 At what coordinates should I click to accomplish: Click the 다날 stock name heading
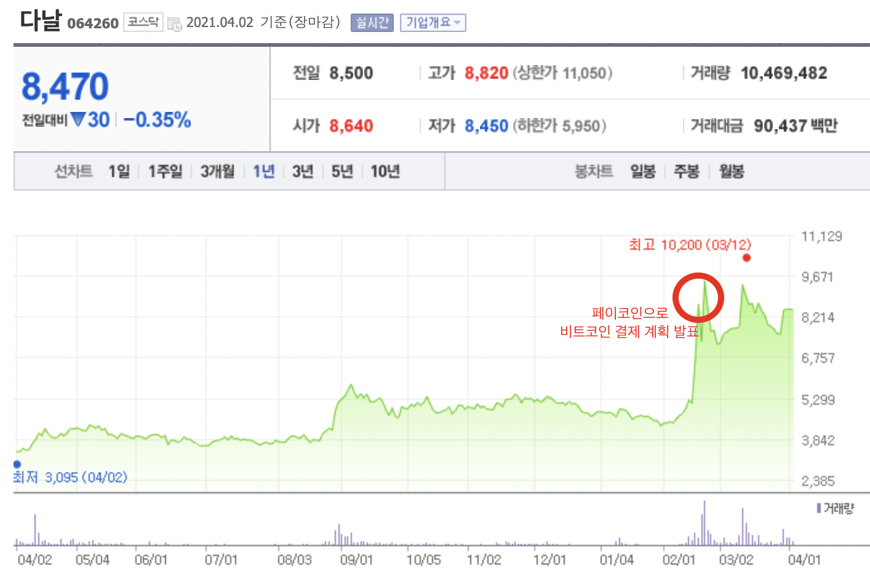point(41,20)
